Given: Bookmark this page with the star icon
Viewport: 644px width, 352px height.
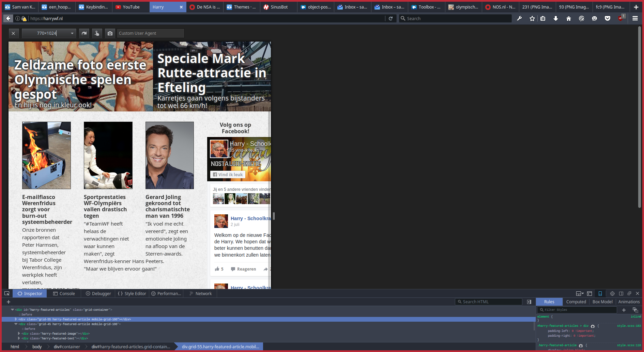Looking at the screenshot, I should [x=532, y=18].
